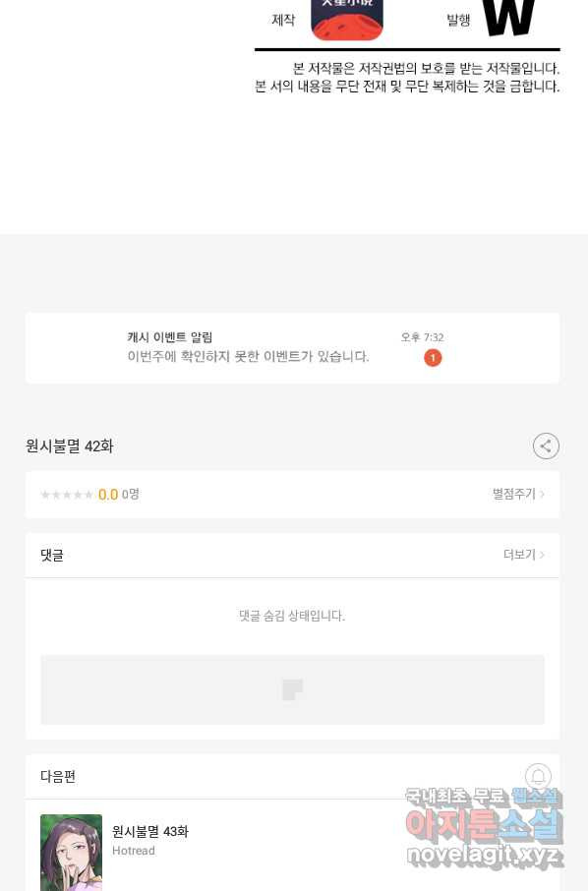Click the chevron next to 더보기
The width and height of the screenshot is (588, 891).
click(543, 555)
